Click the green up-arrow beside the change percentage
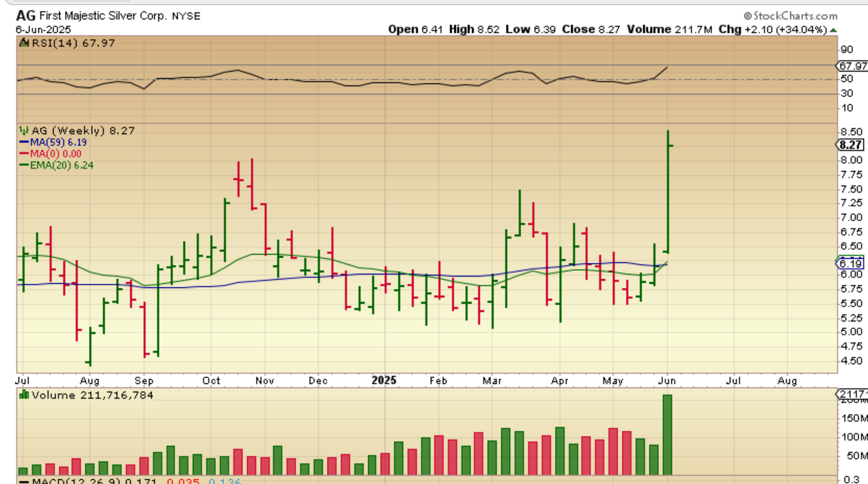The height and width of the screenshot is (484, 868). coord(833,30)
